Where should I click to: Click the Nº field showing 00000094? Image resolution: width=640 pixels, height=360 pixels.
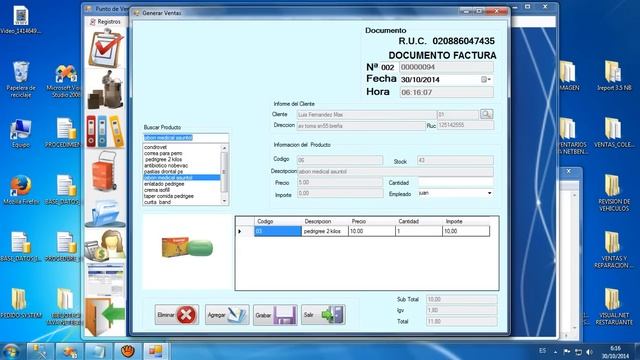446,67
